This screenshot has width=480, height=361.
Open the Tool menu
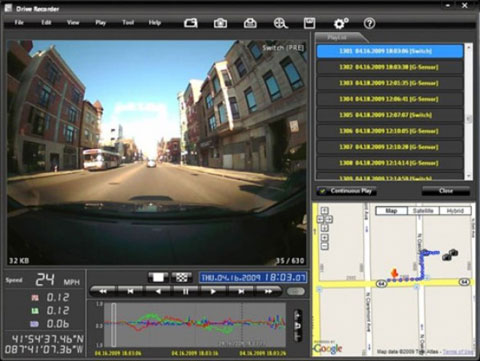click(x=128, y=23)
